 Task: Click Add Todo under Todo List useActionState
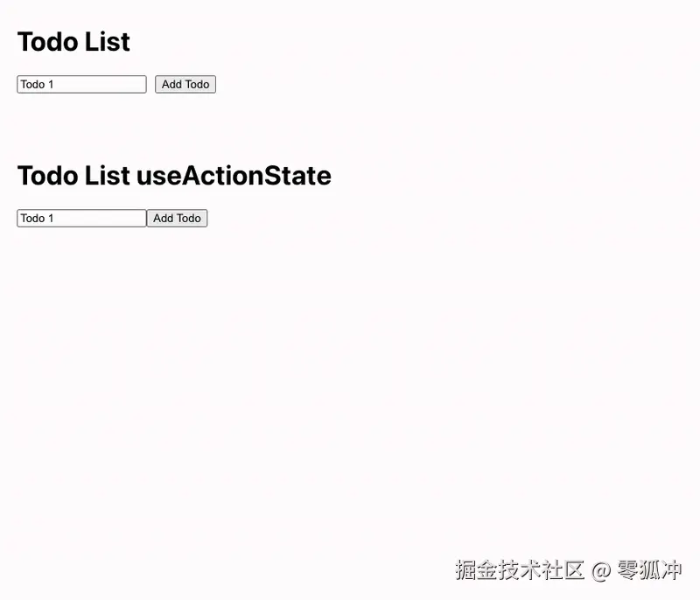click(177, 218)
